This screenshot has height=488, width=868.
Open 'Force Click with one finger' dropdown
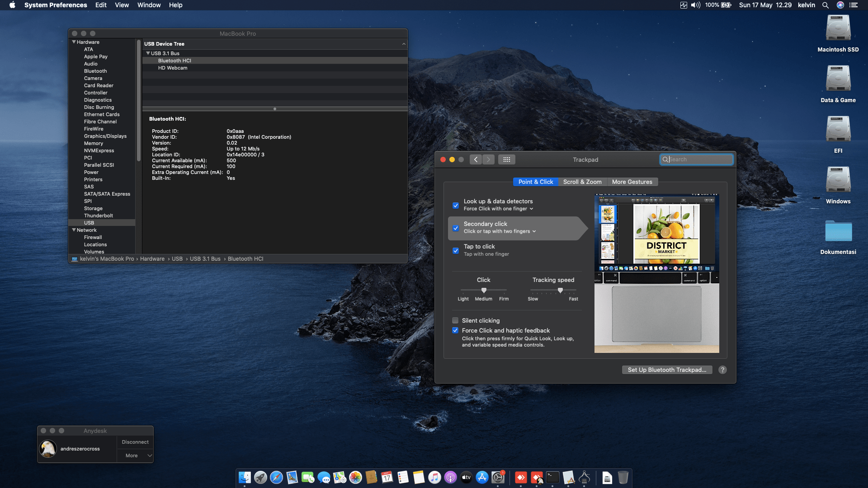tap(498, 209)
